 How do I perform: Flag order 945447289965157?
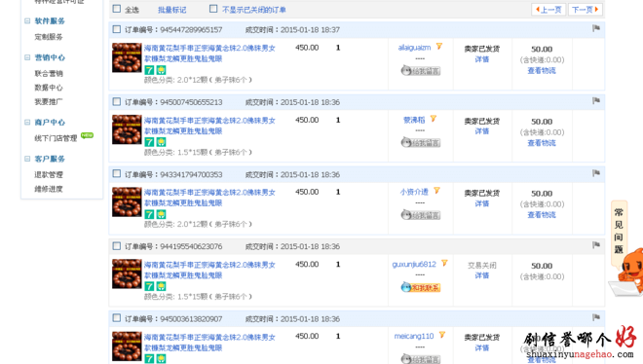[596, 28]
